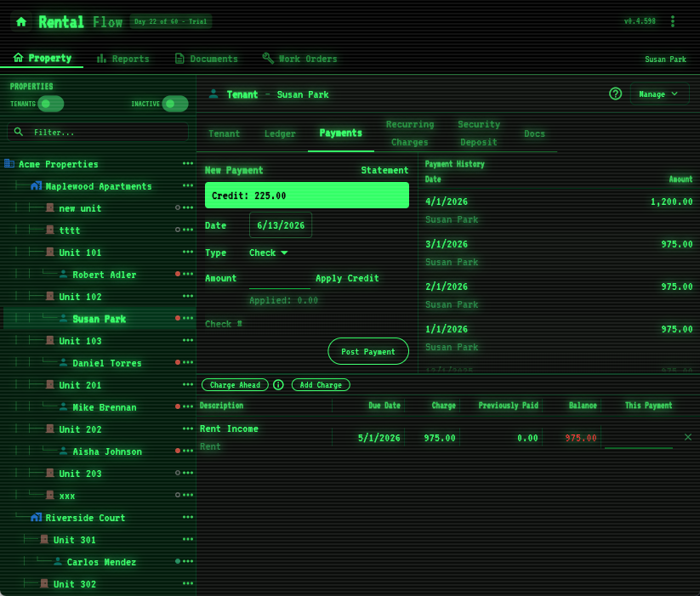This screenshot has height=596, width=700.
Task: Click the 4/1/2026 payment history entry
Action: [x=559, y=210]
